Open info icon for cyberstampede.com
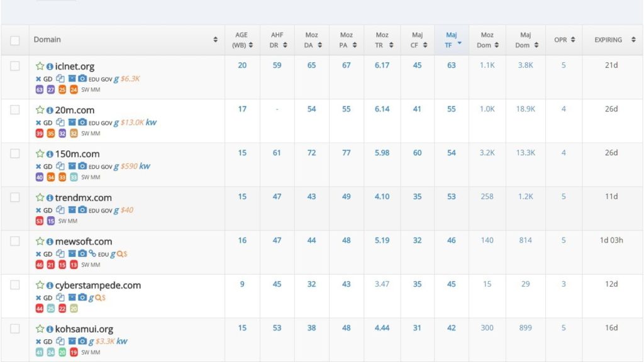 click(50, 285)
